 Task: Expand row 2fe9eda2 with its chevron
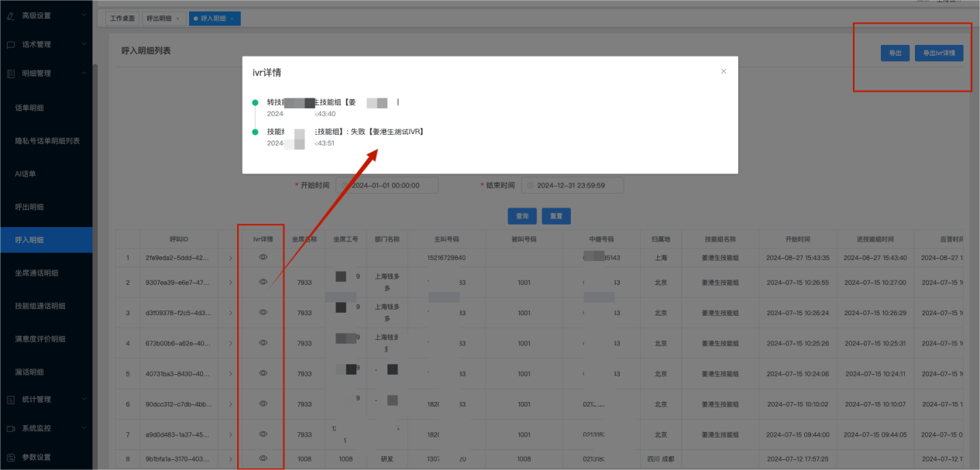point(230,257)
